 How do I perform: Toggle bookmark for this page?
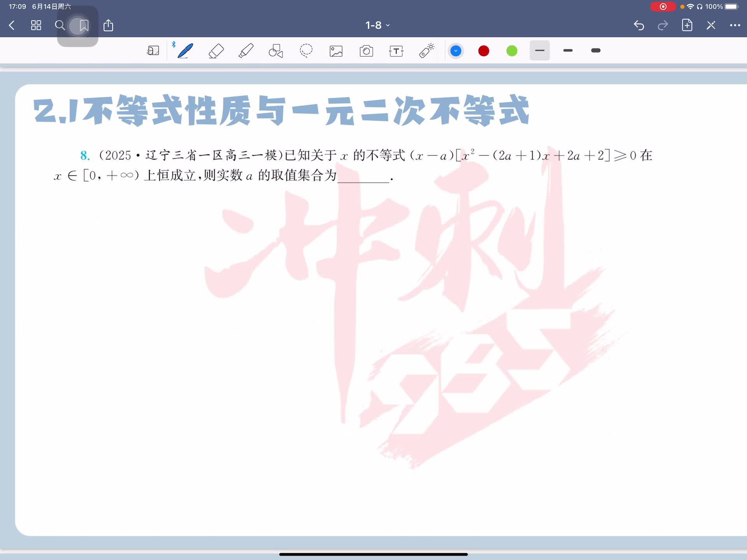tap(84, 26)
